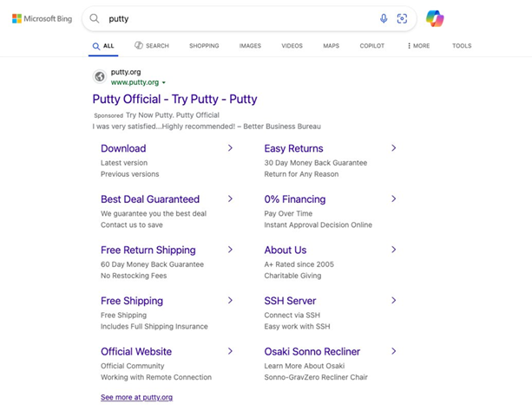Image resolution: width=532 pixels, height=410 pixels.
Task: Open the Free Return Shipping sitelink
Action: coord(148,250)
